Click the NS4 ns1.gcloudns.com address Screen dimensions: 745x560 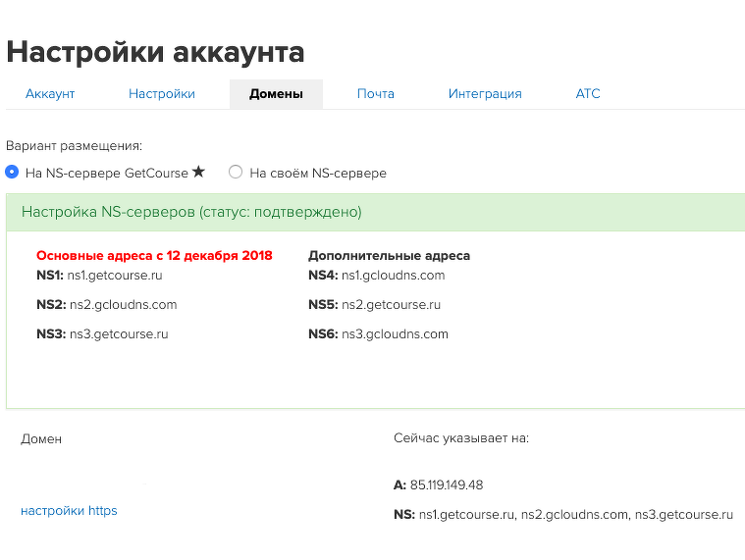(393, 276)
